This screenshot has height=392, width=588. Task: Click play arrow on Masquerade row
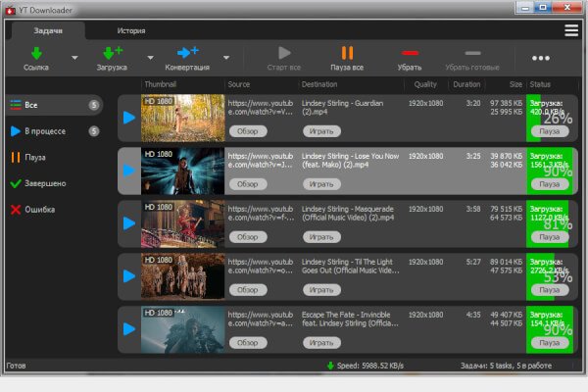tap(129, 223)
